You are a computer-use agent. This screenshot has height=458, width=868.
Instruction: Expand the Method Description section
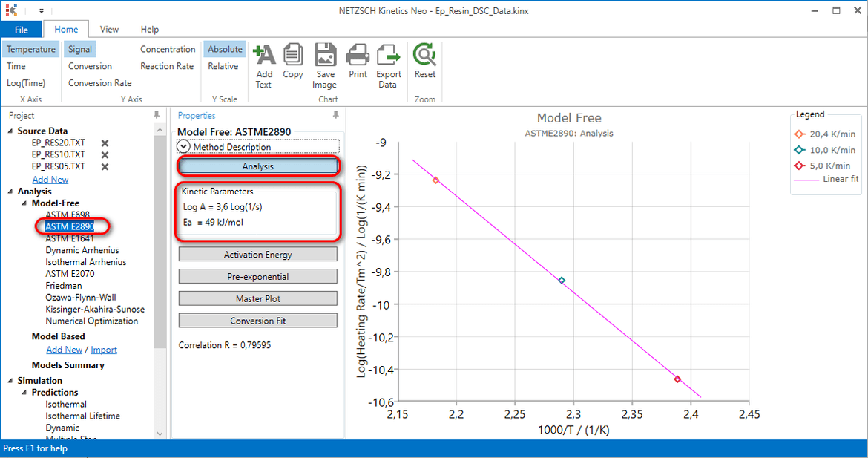tap(183, 146)
